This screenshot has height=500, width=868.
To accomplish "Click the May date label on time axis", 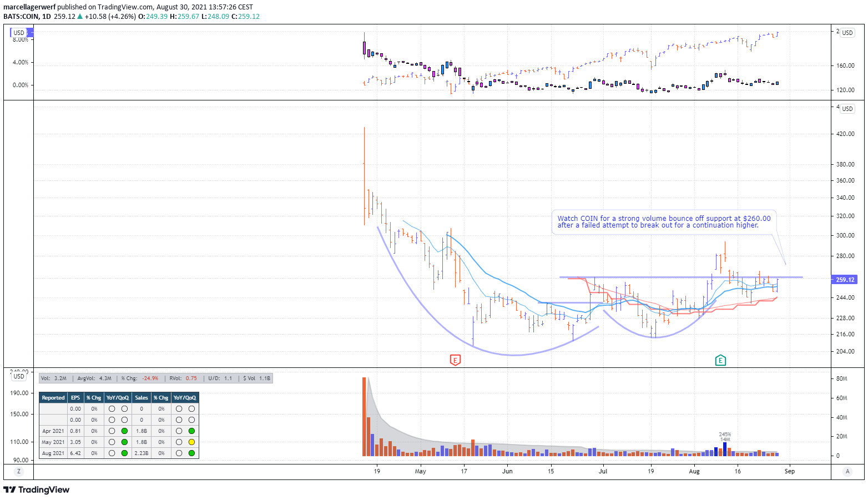I will tap(420, 471).
